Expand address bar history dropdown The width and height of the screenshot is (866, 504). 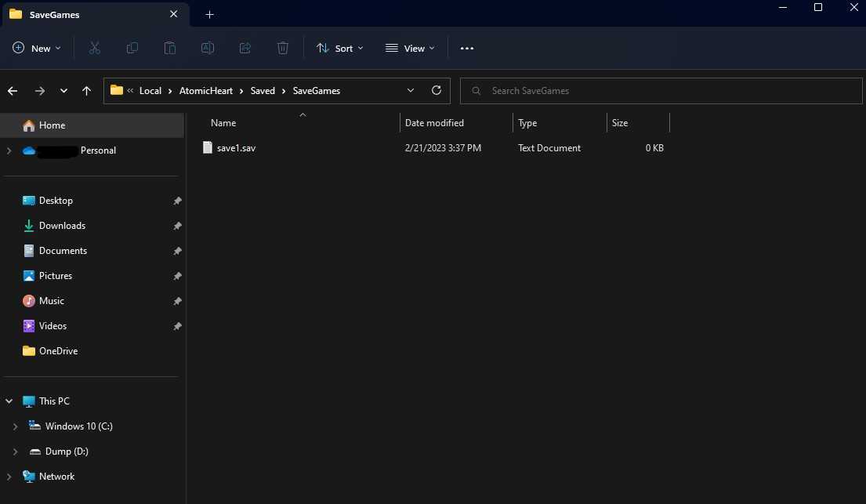tap(411, 90)
